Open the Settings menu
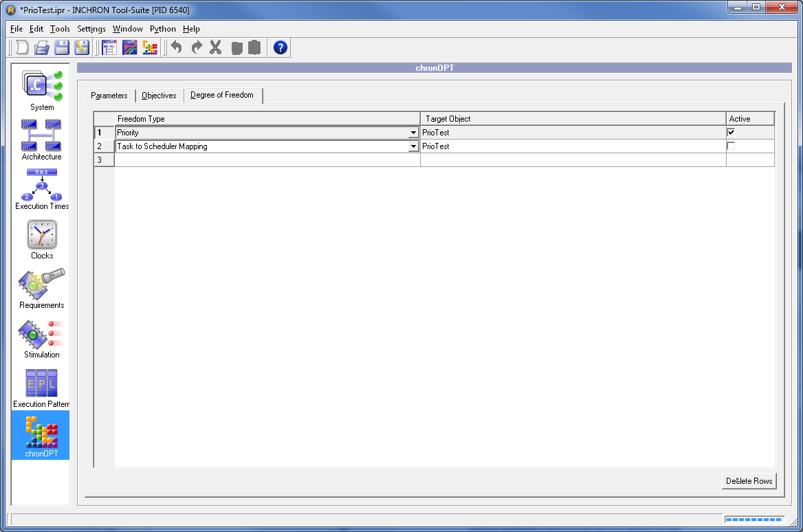The image size is (803, 532). [x=91, y=29]
